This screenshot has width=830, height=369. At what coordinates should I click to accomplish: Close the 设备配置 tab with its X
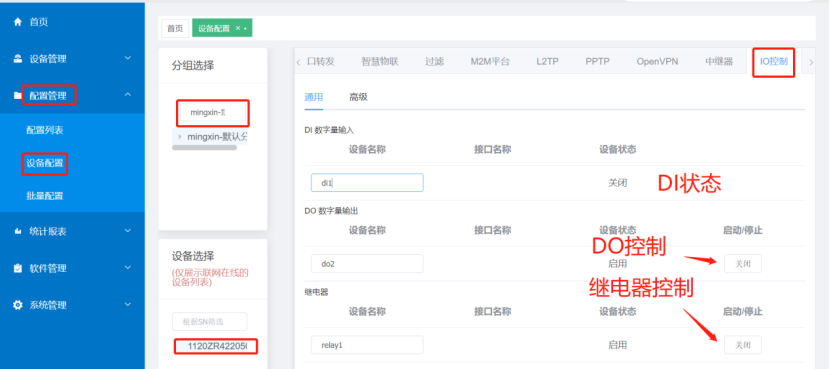pyautogui.click(x=238, y=28)
